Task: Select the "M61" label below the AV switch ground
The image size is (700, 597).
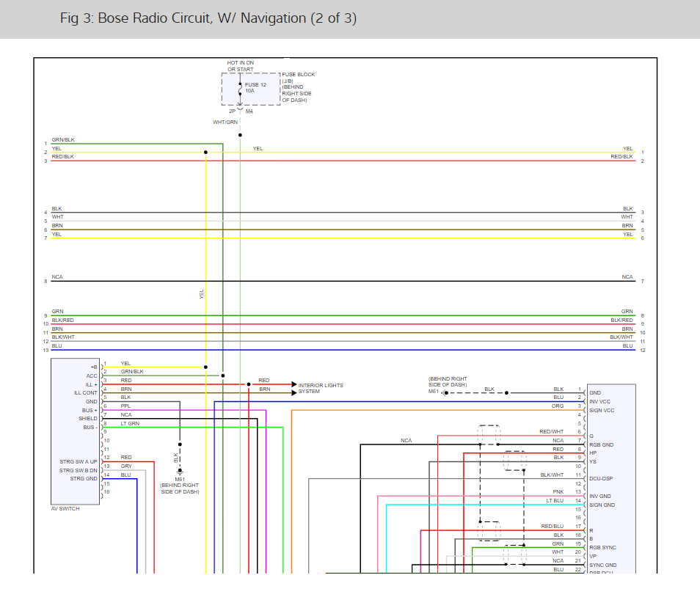Action: [180, 479]
